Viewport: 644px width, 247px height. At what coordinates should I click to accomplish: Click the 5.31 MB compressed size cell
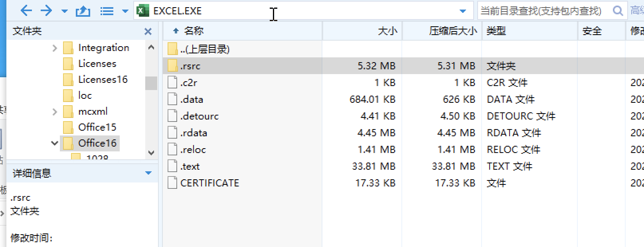pos(456,66)
